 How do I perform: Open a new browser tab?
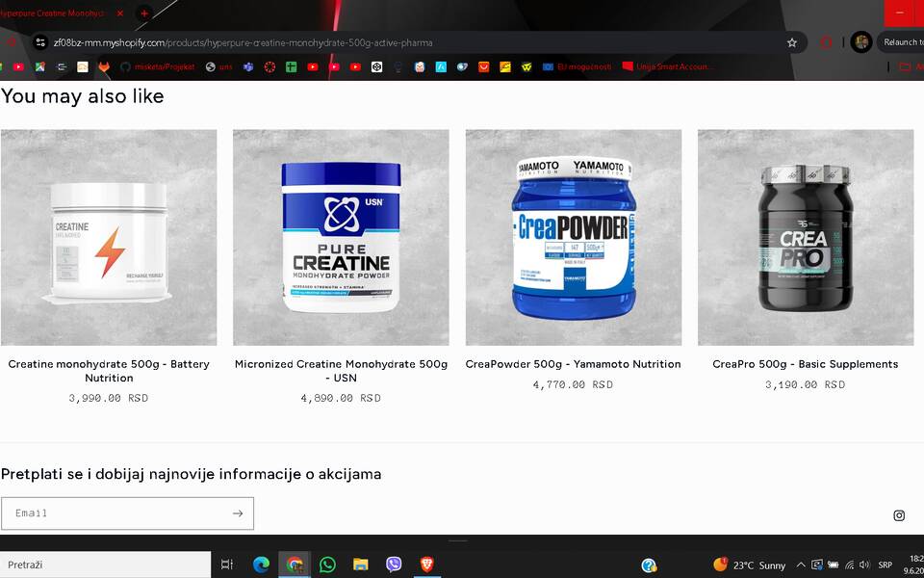point(143,13)
